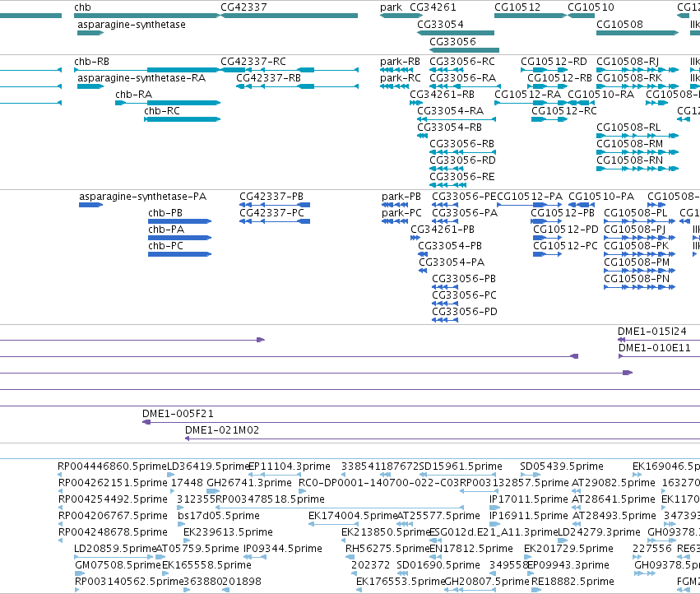
Task: Click protein CG33056-PA
Action: pos(465,213)
